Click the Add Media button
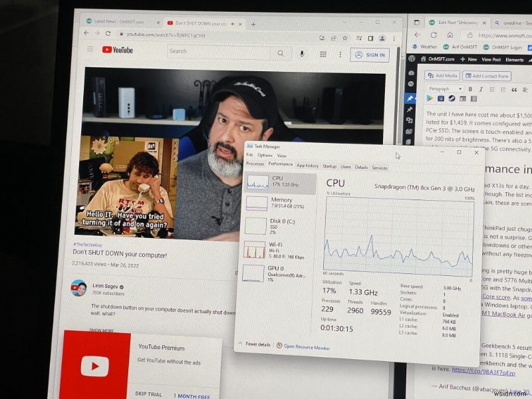 tap(443, 76)
